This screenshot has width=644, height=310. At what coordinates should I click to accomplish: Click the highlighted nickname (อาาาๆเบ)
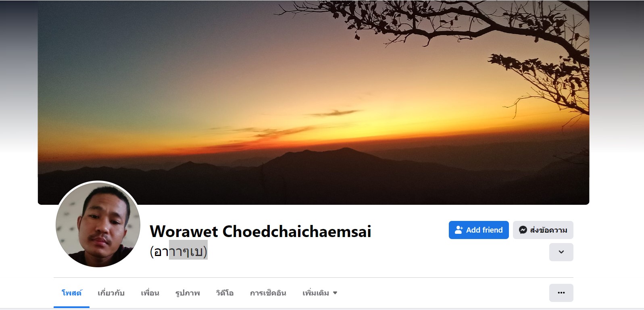pyautogui.click(x=179, y=251)
